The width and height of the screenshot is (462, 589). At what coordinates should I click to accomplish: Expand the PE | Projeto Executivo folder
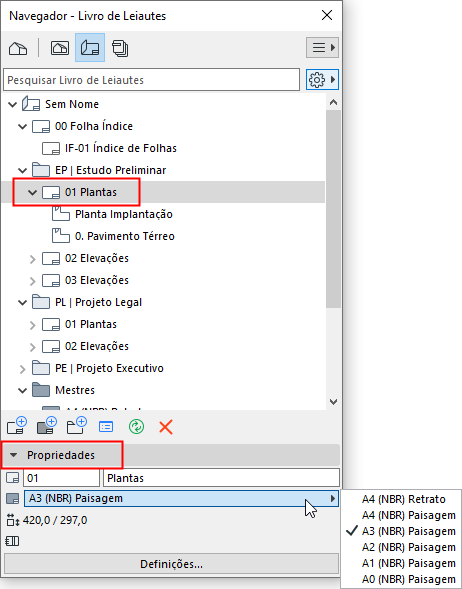23,369
